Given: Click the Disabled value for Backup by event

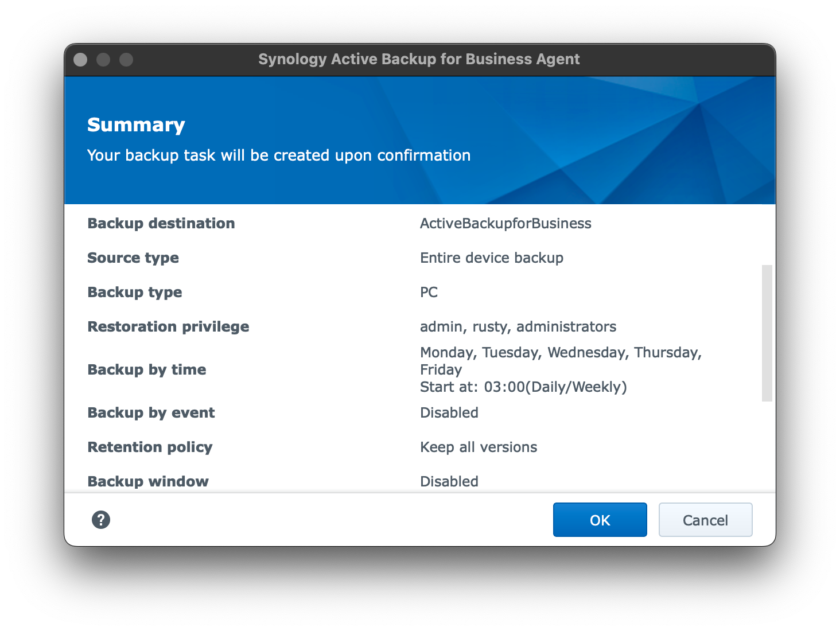Looking at the screenshot, I should (x=449, y=412).
